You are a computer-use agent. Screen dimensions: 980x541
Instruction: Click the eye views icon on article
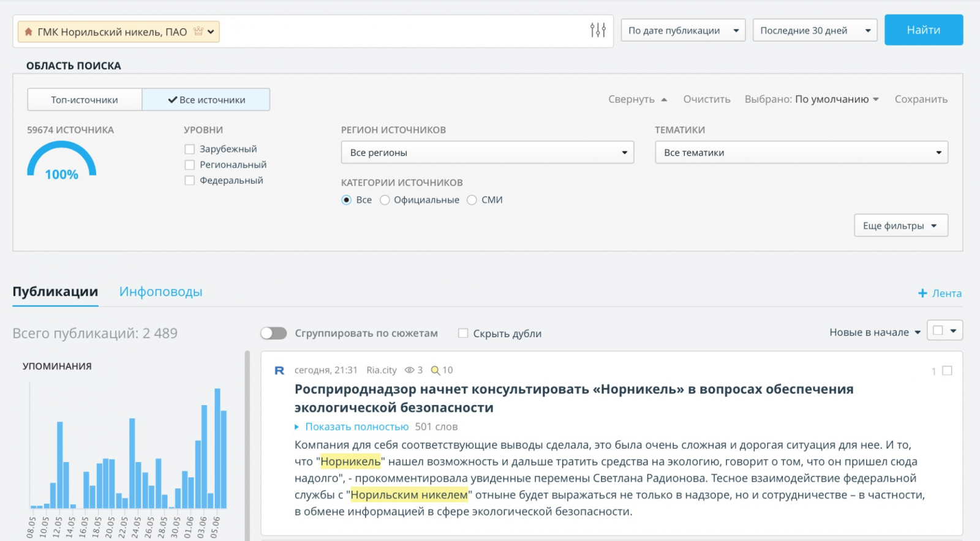(x=409, y=370)
